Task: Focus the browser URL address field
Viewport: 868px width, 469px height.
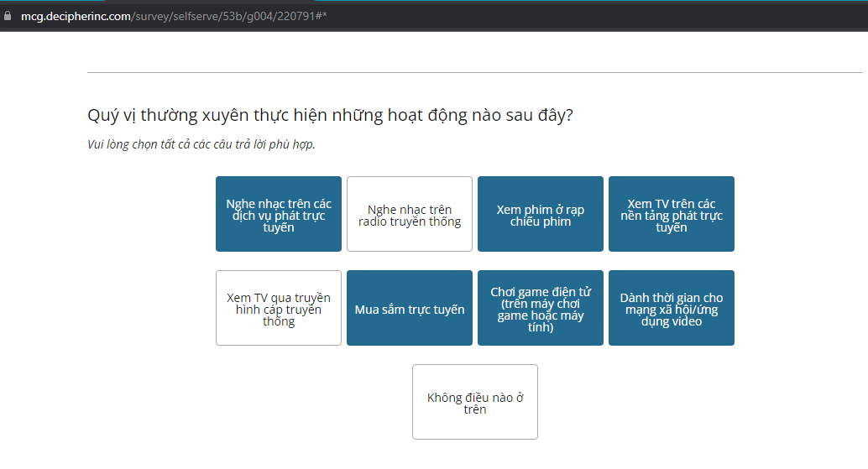Action: point(420,15)
